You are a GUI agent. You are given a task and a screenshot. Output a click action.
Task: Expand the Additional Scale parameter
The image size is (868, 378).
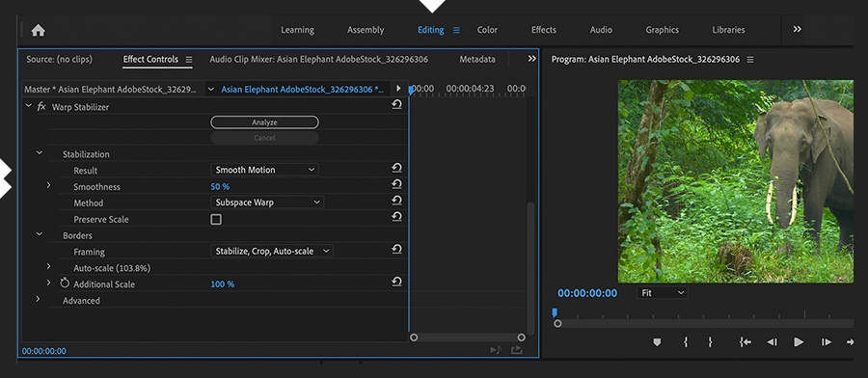pos(49,283)
